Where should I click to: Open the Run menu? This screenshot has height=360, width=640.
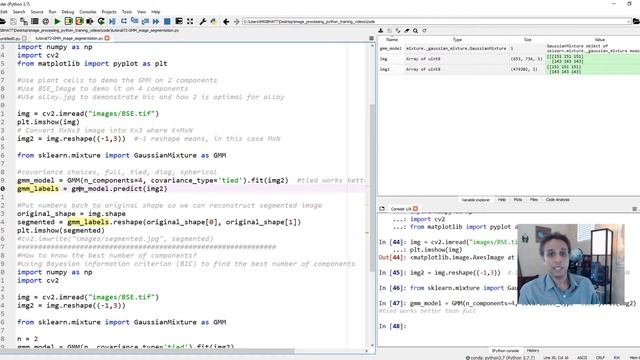[52, 12]
